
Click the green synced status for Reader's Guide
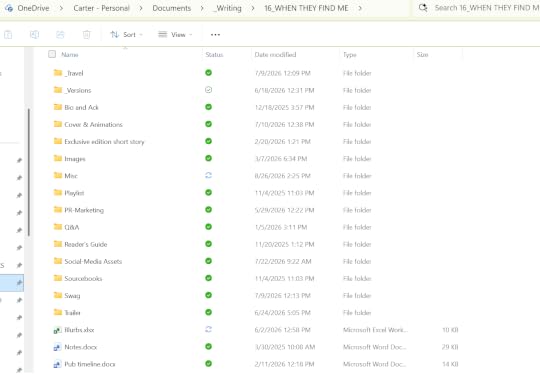pos(208,244)
